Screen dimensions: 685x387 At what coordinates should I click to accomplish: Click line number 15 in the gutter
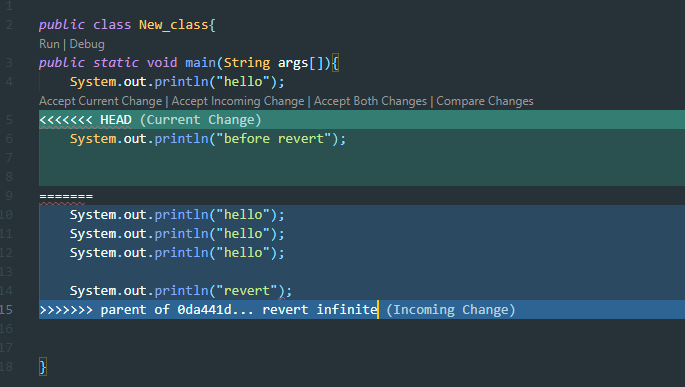coord(7,310)
